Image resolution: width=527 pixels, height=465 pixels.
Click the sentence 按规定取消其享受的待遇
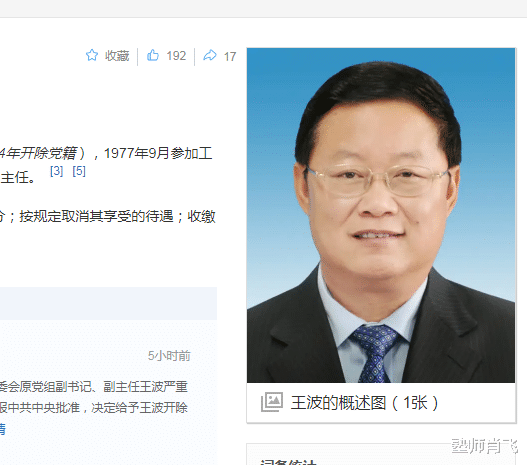[96, 216]
